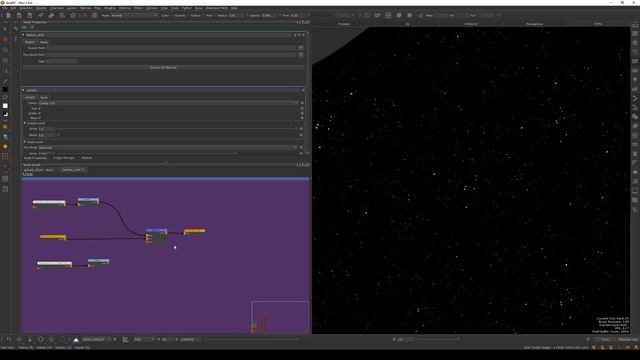This screenshot has height=360, width=640.
Task: Select the Paint brush tool in left toolbar
Action: click(x=5, y=39)
